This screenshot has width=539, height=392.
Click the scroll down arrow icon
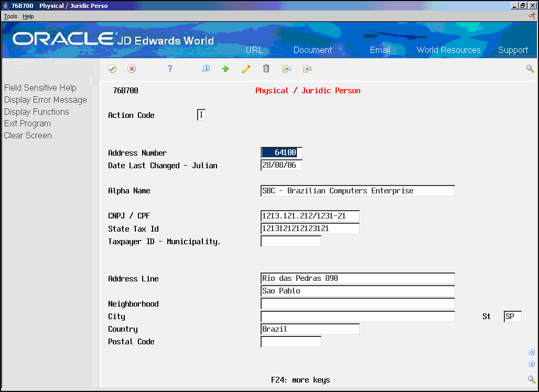point(532,364)
